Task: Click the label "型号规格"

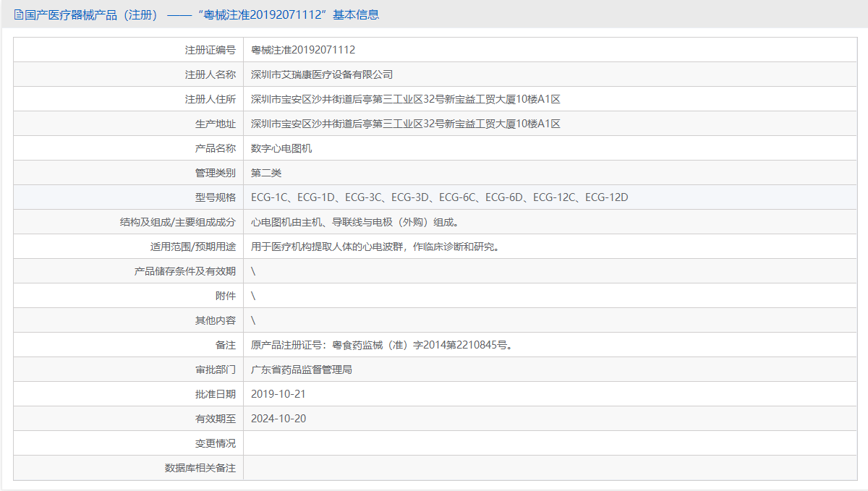Action: [x=216, y=197]
